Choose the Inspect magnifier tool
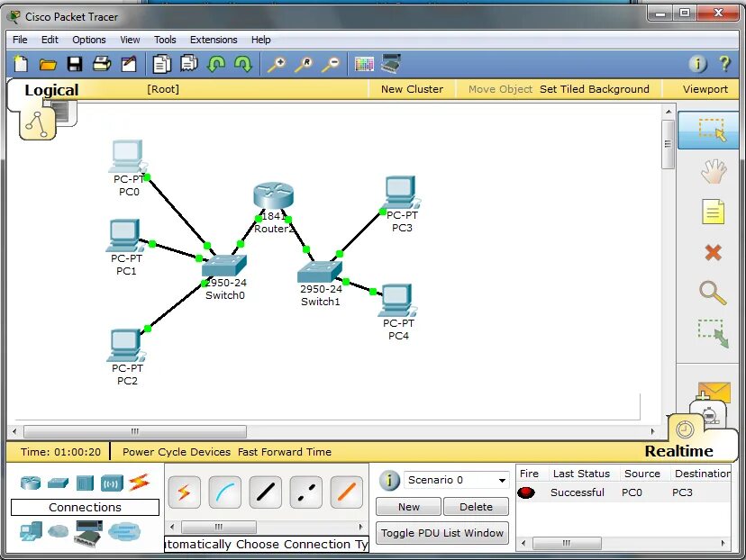The height and width of the screenshot is (560, 746). (x=713, y=293)
